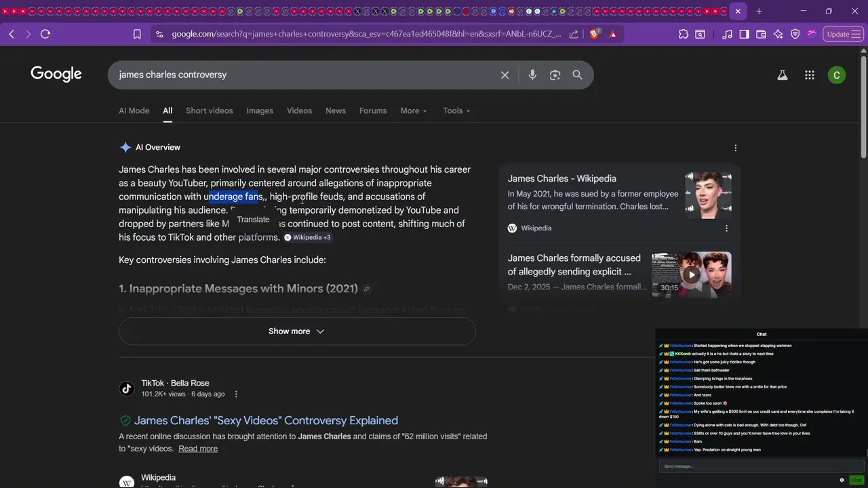Open chat settings gear icon
Viewport: 868px width, 488px height.
(842, 480)
